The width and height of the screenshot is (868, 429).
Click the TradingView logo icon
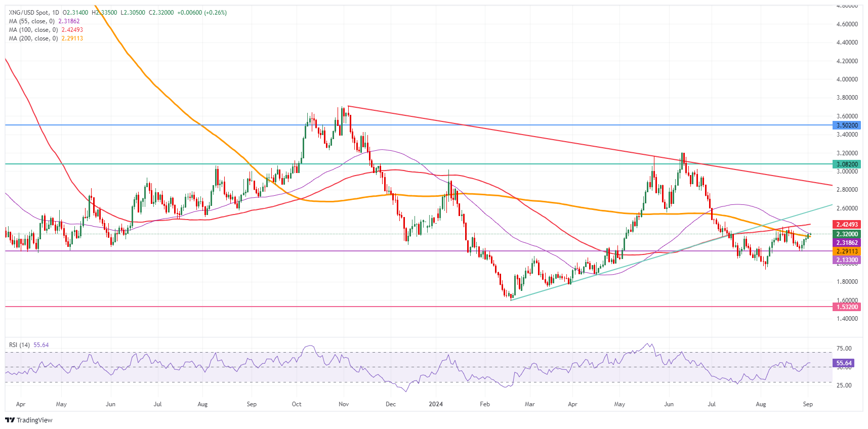pyautogui.click(x=10, y=420)
